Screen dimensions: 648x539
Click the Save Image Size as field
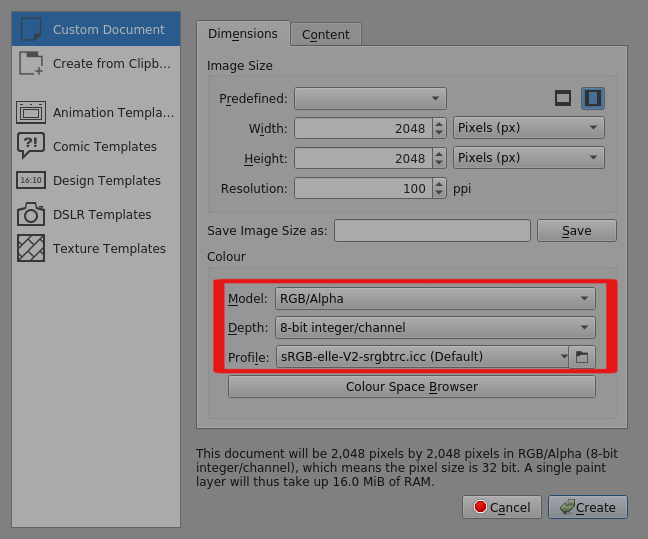point(432,230)
